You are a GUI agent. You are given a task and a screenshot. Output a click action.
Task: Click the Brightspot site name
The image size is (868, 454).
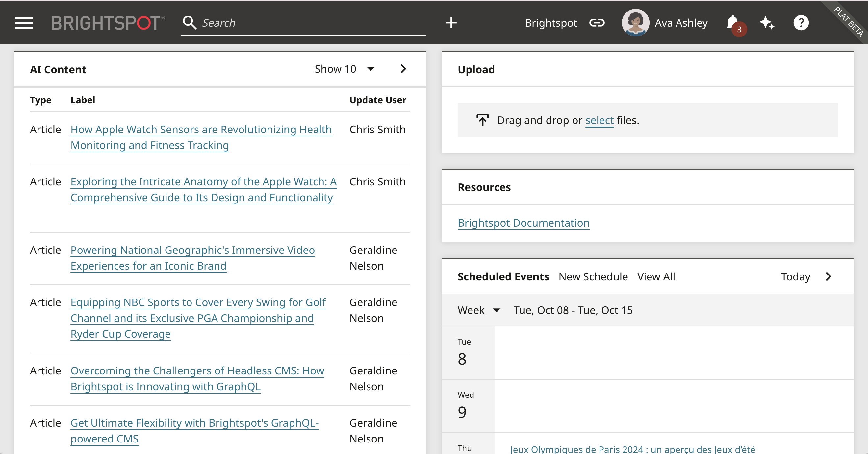pyautogui.click(x=550, y=23)
